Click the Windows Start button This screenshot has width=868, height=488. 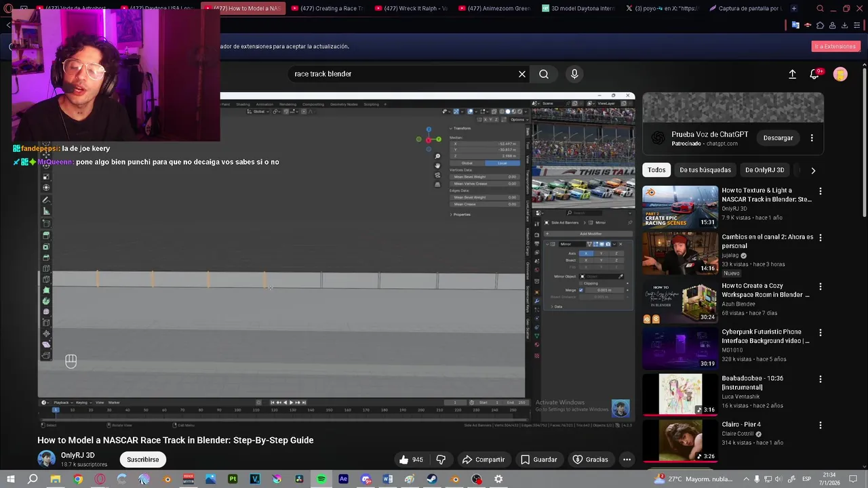(x=10, y=479)
